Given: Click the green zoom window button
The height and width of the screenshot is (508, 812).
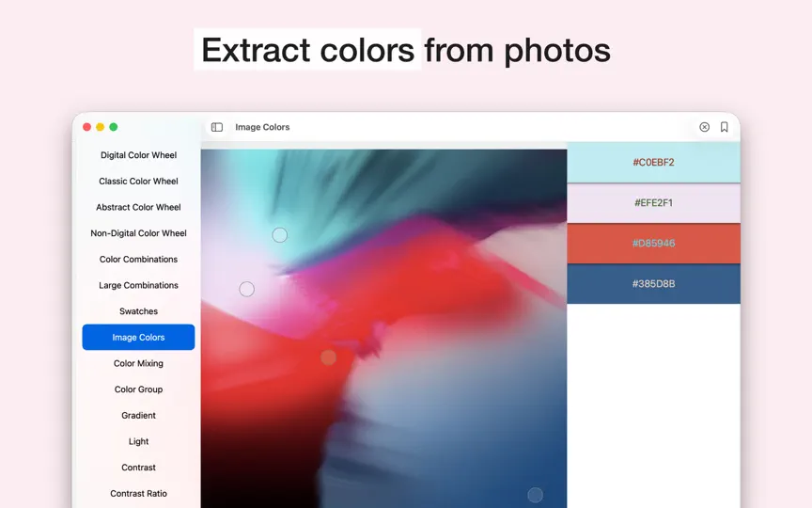Looking at the screenshot, I should tap(114, 127).
